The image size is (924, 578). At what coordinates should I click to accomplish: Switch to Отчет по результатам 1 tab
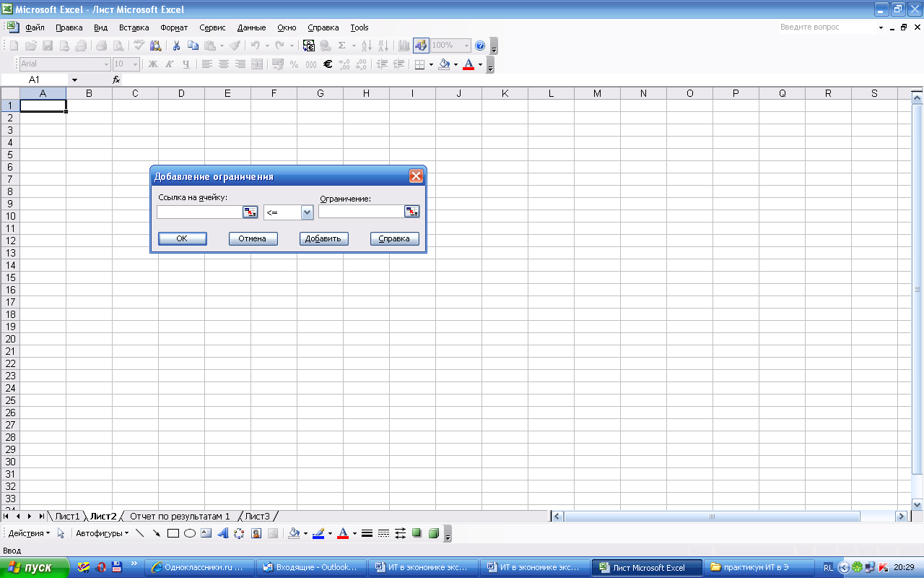[180, 516]
